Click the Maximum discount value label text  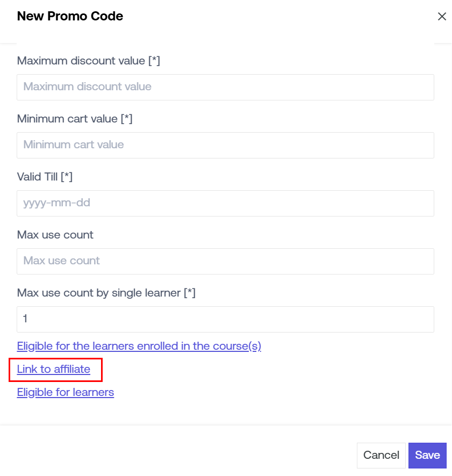pyautogui.click(x=82, y=61)
